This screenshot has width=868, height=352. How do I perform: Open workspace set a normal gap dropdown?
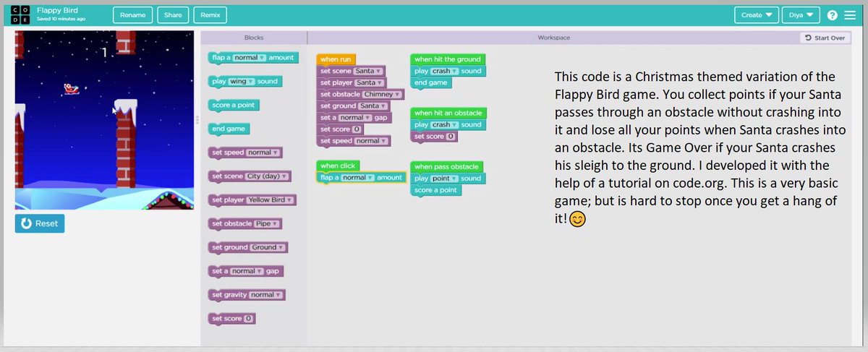pos(355,118)
